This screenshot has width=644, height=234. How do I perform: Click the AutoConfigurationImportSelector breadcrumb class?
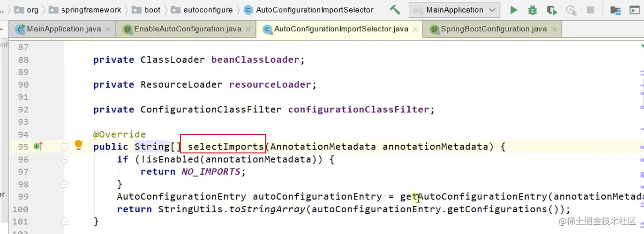[309, 10]
